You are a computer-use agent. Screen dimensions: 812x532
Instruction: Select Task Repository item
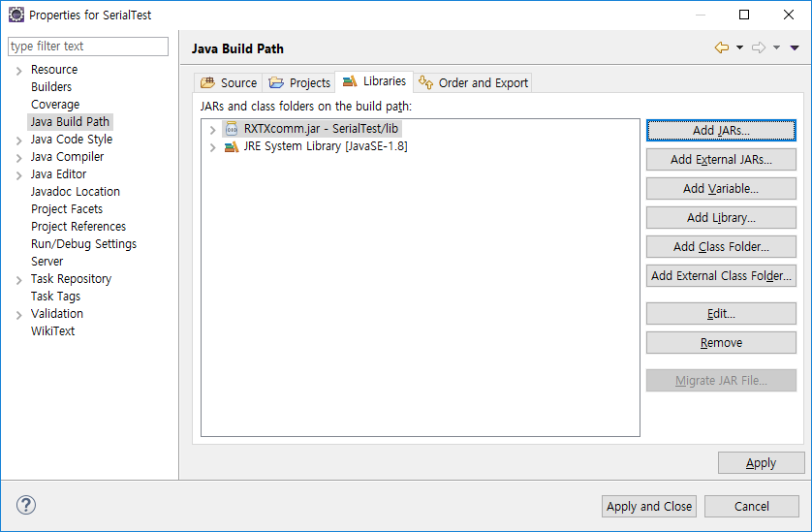click(72, 279)
